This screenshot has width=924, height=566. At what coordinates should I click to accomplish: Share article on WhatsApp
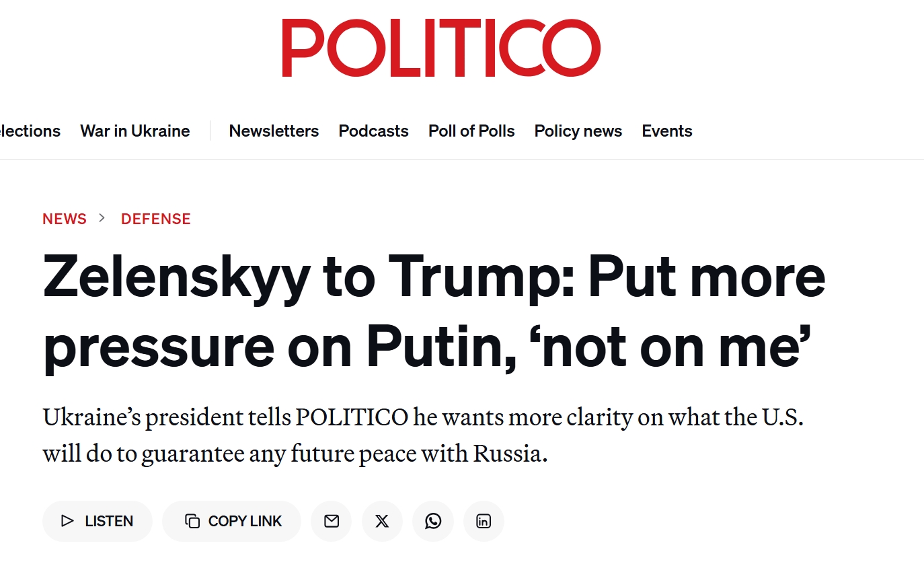(433, 521)
